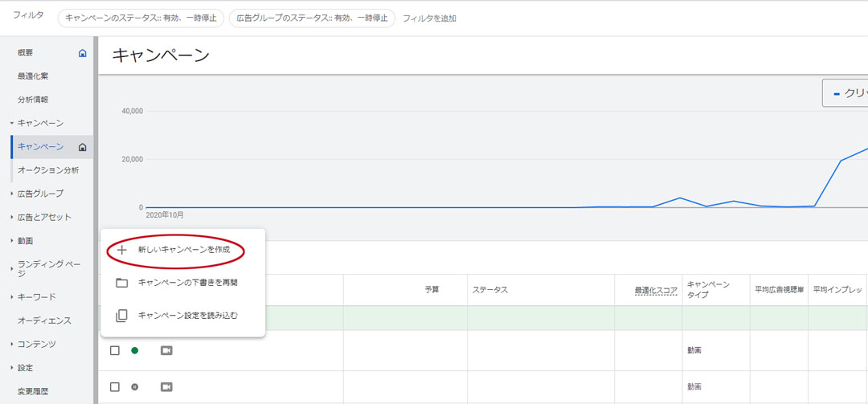Screen dimensions: 868x404
Task: Click the grey paused status icon
Action: click(x=135, y=387)
